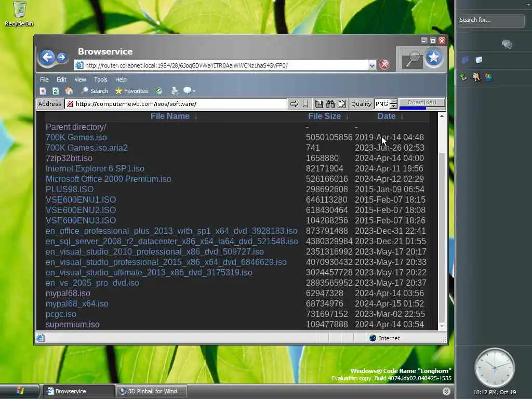
Task: Click the Stop icon in toolbar
Action: pyautogui.click(x=43, y=91)
